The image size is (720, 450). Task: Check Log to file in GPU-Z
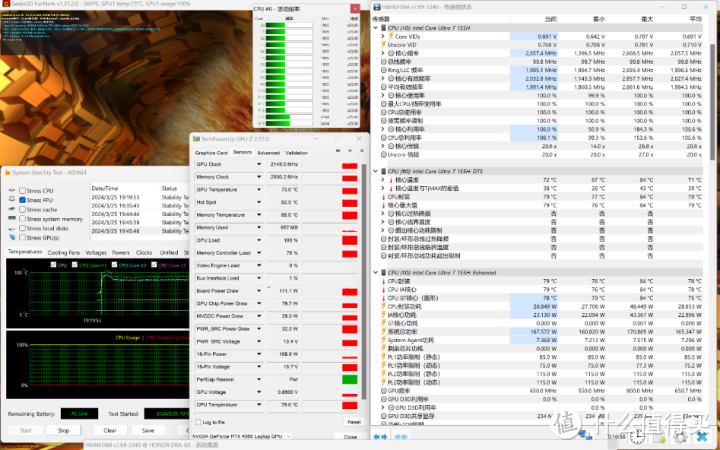click(198, 422)
